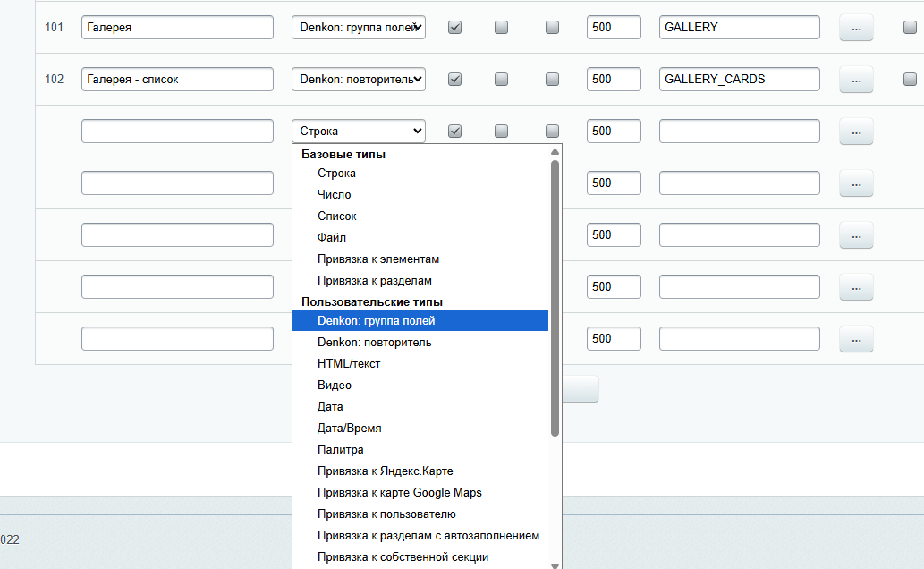Image resolution: width=924 pixels, height=569 pixels.
Task: Toggle rightmost checkbox in row 101
Action: tap(910, 27)
